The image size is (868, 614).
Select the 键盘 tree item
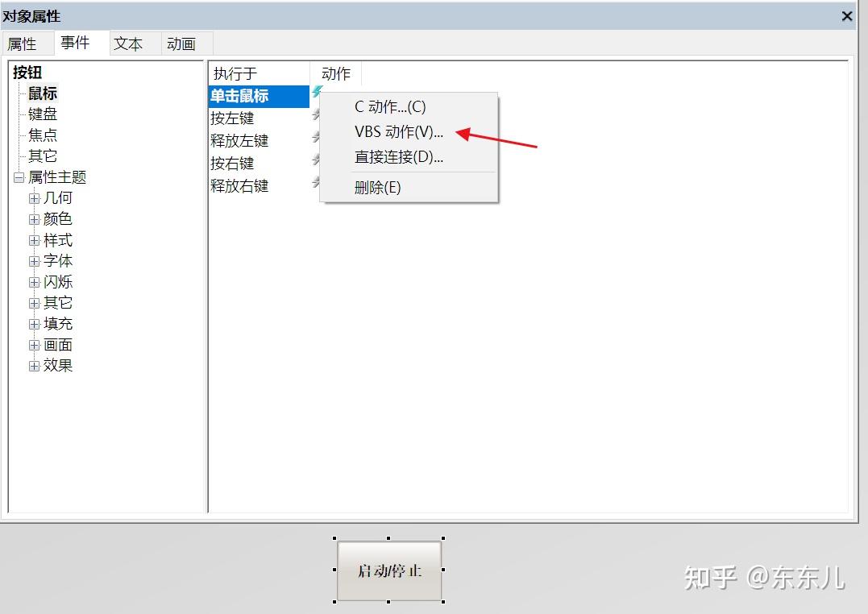pyautogui.click(x=42, y=114)
